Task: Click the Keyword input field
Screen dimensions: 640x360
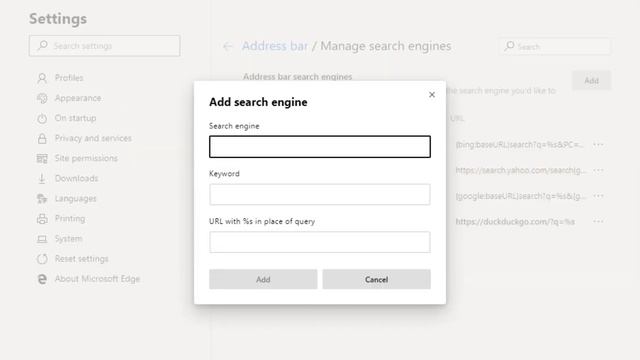Action: pyautogui.click(x=320, y=194)
